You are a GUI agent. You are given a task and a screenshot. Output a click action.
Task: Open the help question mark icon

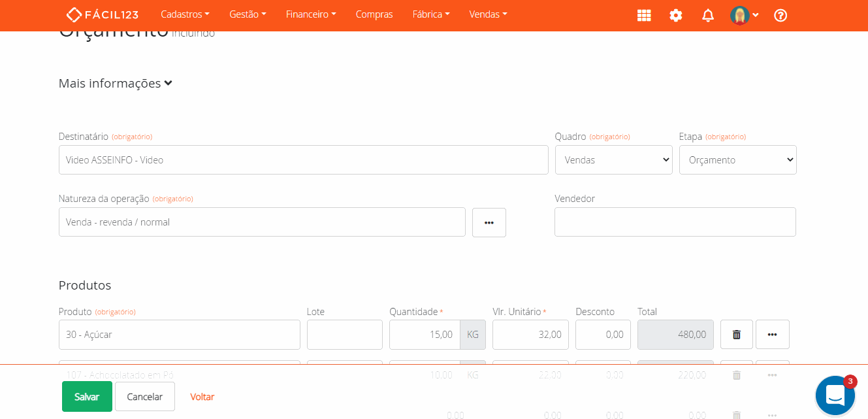click(780, 15)
